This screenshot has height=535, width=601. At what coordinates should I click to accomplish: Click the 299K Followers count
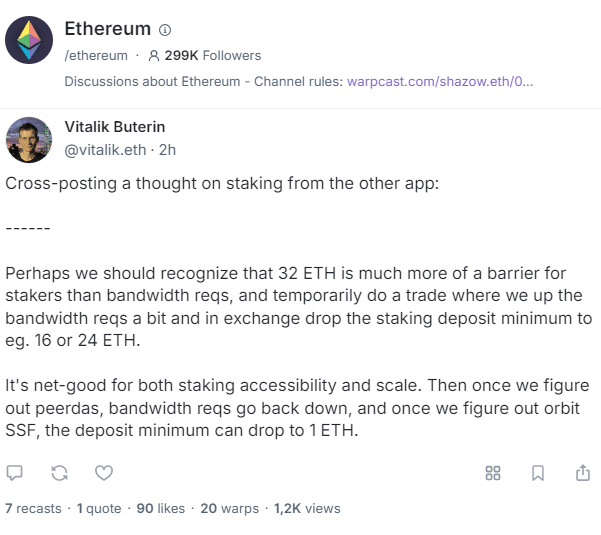click(x=212, y=56)
